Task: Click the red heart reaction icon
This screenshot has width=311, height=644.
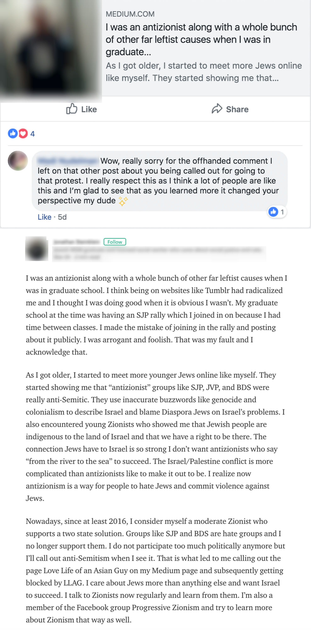Action: coord(23,133)
